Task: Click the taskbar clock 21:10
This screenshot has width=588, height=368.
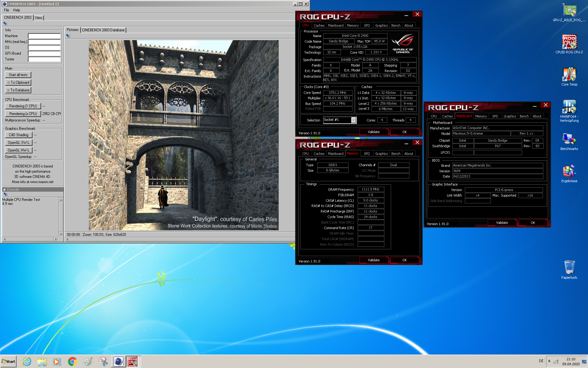Action: 571,359
